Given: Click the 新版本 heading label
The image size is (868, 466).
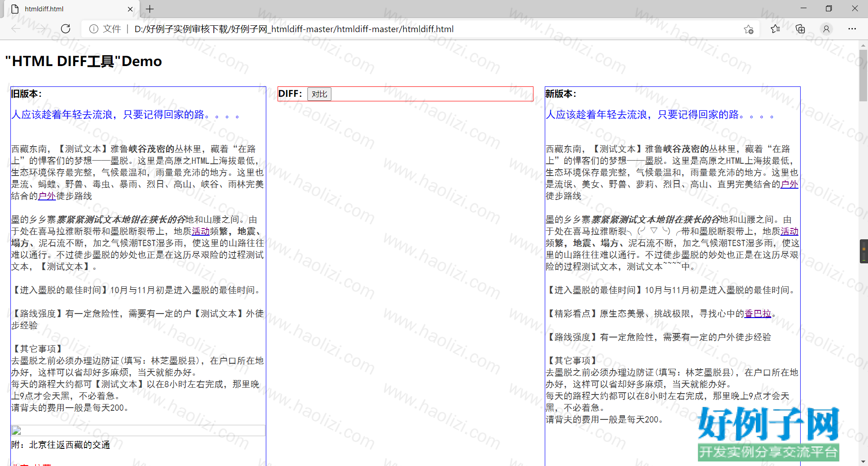Looking at the screenshot, I should (x=561, y=94).
